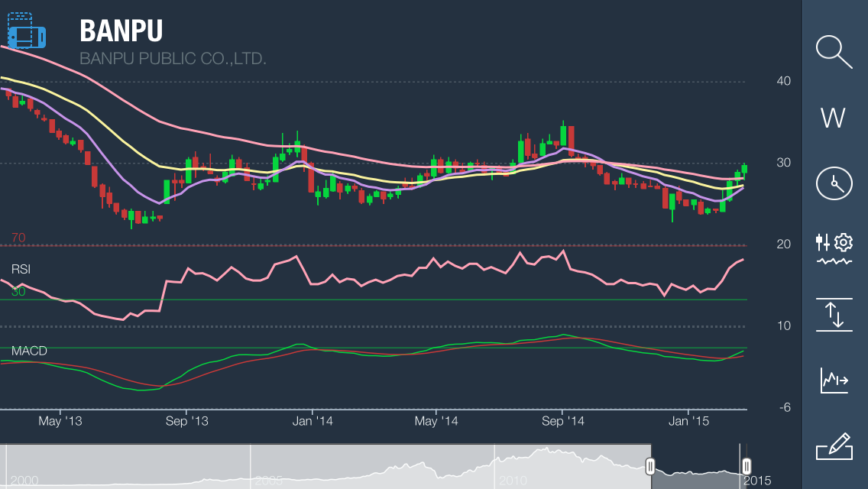Tap the RSI 30 oversold level label
Viewport: 868px width, 489px height.
[18, 291]
